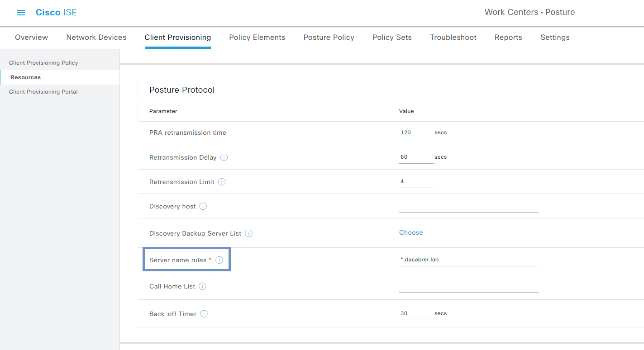Screen dimensions: 644x350
Task: Click the Back-off Timer value field
Action: point(416,313)
